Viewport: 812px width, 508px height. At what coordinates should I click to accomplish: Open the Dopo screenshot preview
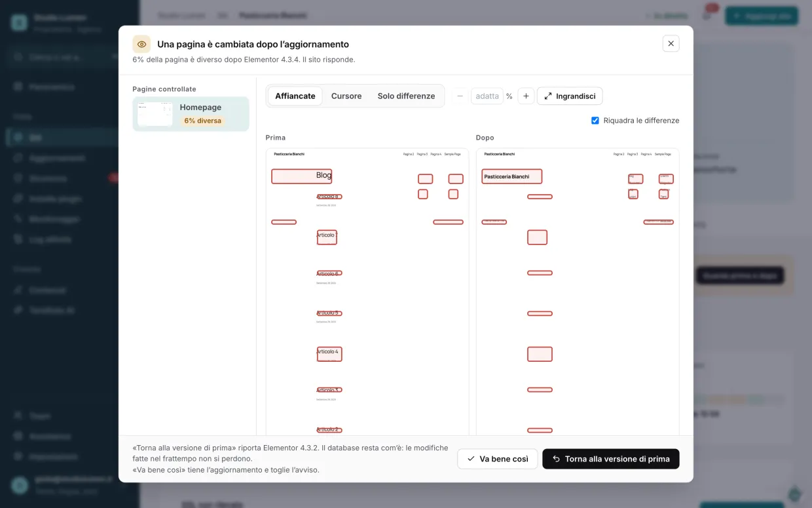click(x=578, y=292)
